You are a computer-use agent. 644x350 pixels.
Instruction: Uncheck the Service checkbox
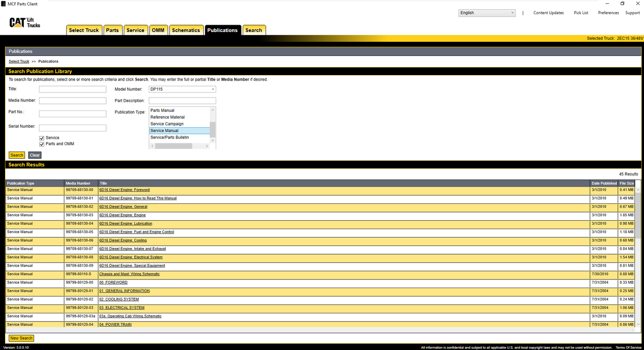42,137
